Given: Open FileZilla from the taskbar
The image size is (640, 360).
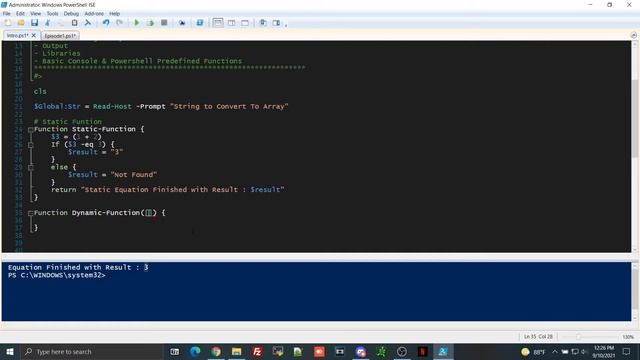Looking at the screenshot, I should [258, 351].
